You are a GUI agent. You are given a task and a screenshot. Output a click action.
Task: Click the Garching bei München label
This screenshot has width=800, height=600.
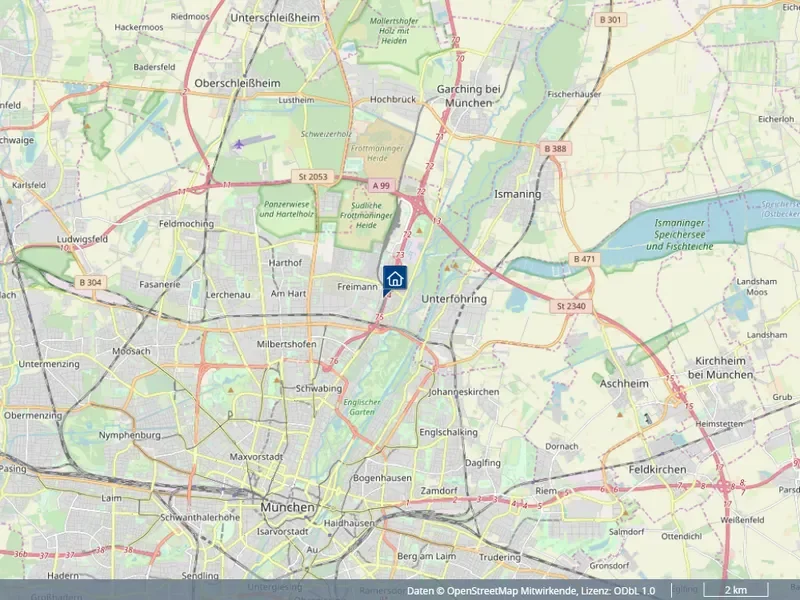pos(468,96)
